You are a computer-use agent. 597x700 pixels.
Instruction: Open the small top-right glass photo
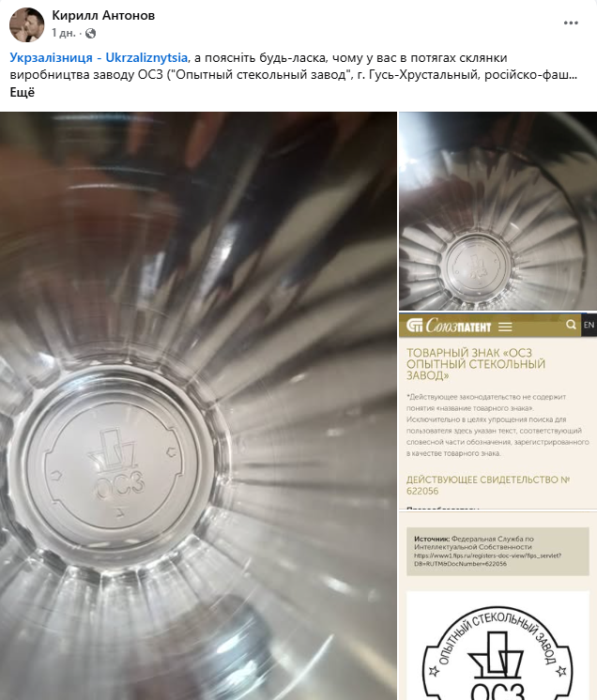[x=497, y=211]
